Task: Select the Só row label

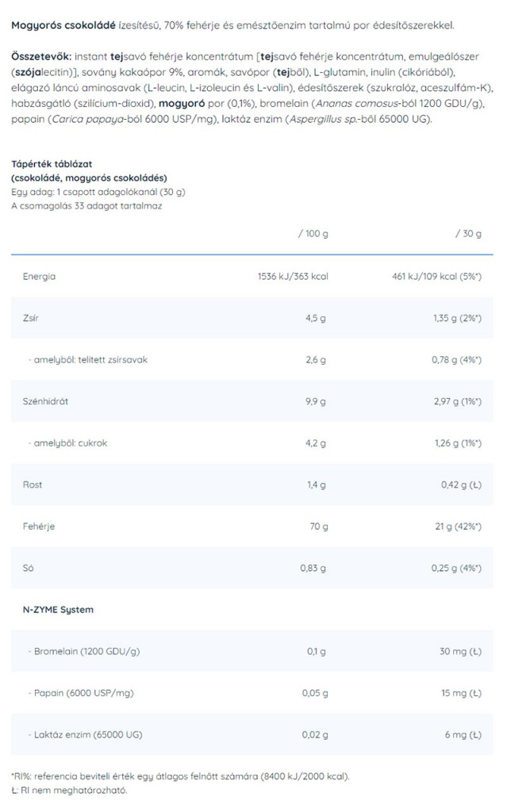Action: click(29, 568)
